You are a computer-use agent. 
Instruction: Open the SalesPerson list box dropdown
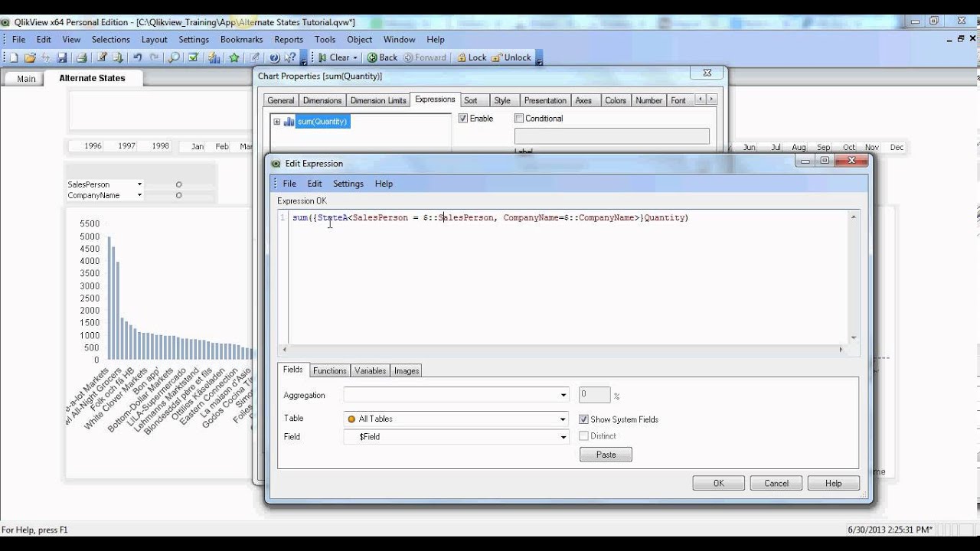(x=139, y=184)
